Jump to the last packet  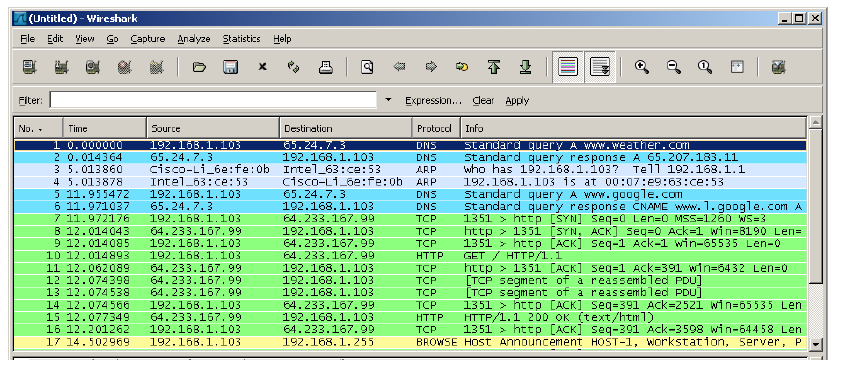(x=525, y=67)
